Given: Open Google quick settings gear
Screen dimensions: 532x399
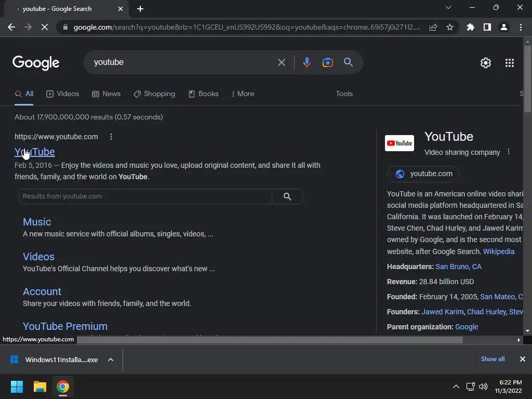Looking at the screenshot, I should pos(486,63).
